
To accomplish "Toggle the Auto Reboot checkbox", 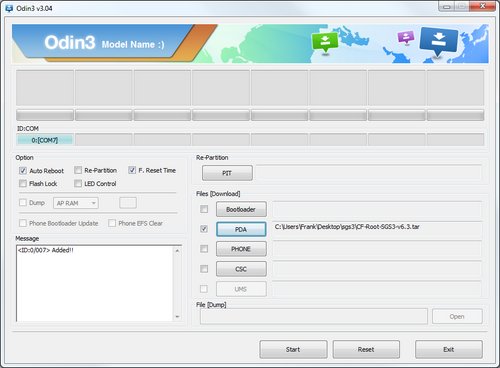I will [x=23, y=171].
